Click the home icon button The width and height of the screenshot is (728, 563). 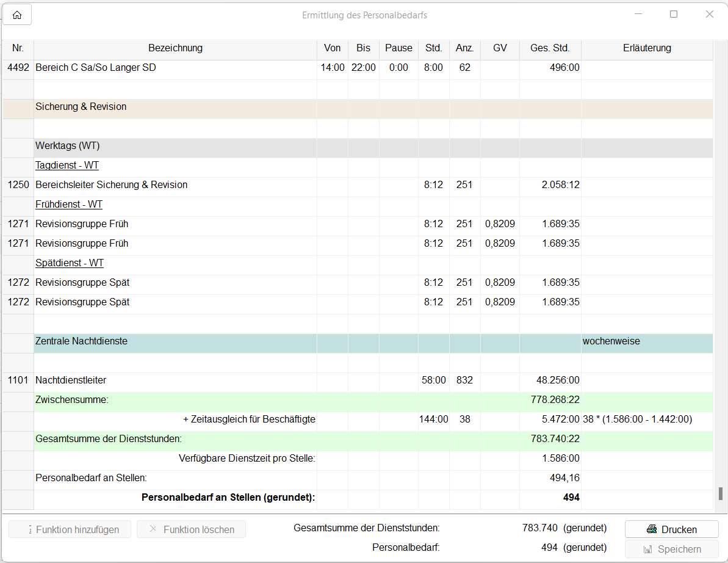pyautogui.click(x=17, y=15)
